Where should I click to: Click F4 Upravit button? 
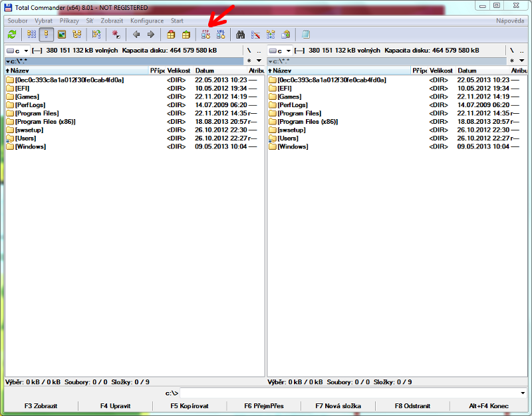tap(115, 406)
